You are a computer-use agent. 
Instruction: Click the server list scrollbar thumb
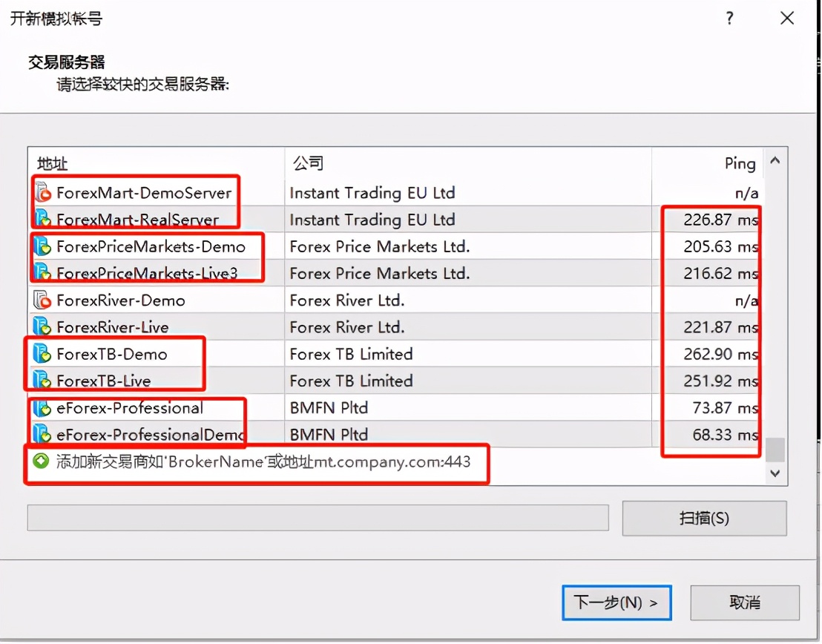(x=775, y=450)
